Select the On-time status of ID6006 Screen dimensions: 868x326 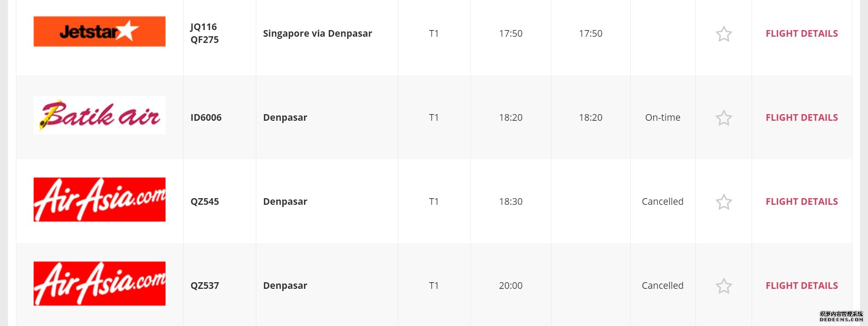pyautogui.click(x=663, y=118)
